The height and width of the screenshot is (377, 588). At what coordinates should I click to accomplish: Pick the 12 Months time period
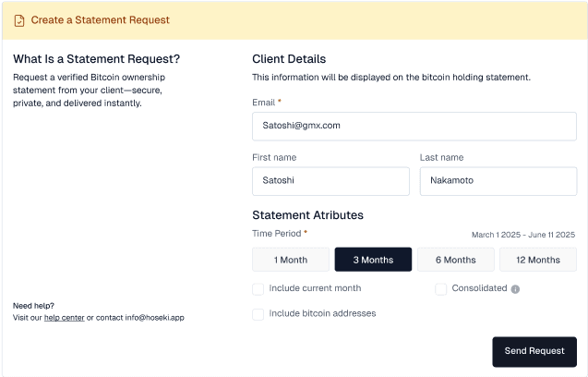(x=537, y=260)
